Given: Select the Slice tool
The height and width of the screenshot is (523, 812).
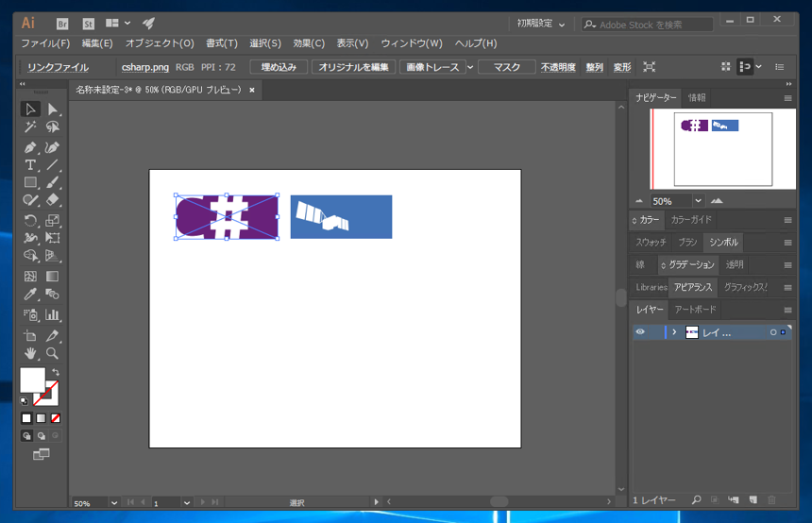Looking at the screenshot, I should (52, 335).
